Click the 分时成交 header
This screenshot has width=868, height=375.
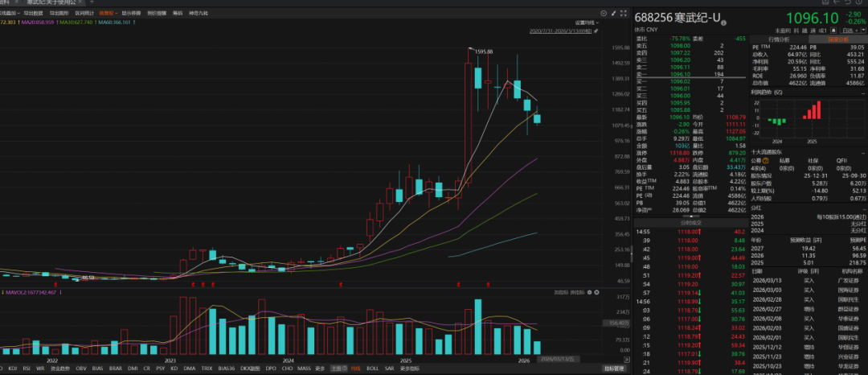point(691,222)
